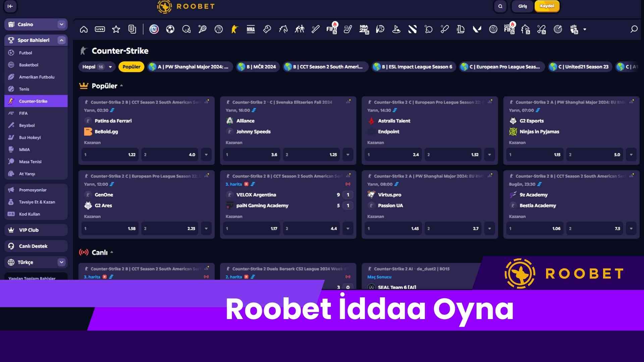
Task: Click the Roobet logo in header
Action: [x=185, y=6]
